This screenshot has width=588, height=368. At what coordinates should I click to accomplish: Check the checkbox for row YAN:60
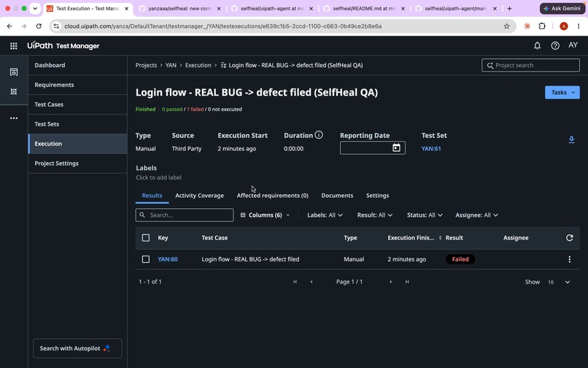pyautogui.click(x=146, y=259)
